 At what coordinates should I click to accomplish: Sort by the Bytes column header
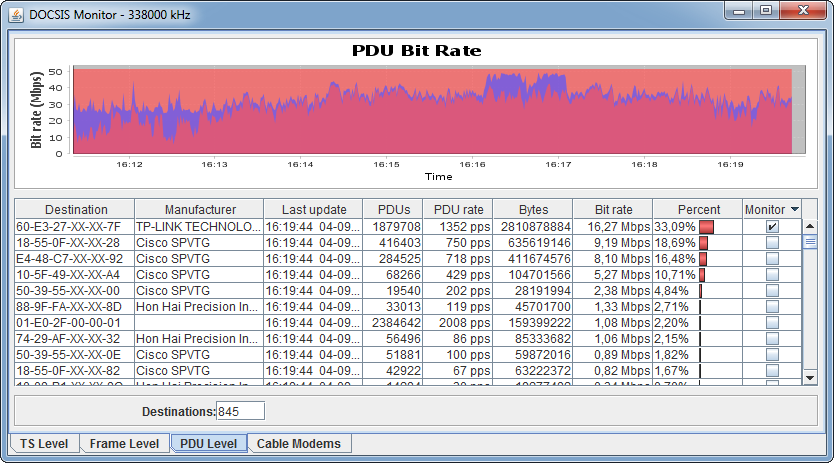533,209
